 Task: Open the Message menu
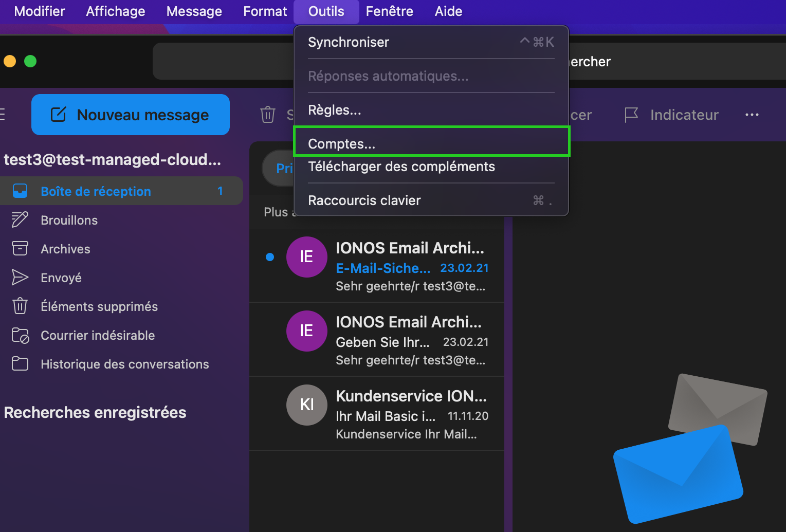[x=194, y=11]
